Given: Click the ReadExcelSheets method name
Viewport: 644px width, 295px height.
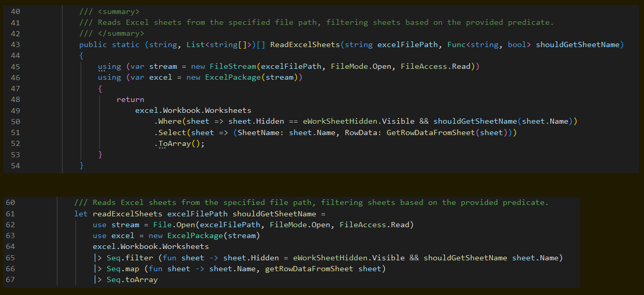Looking at the screenshot, I should [x=305, y=45].
